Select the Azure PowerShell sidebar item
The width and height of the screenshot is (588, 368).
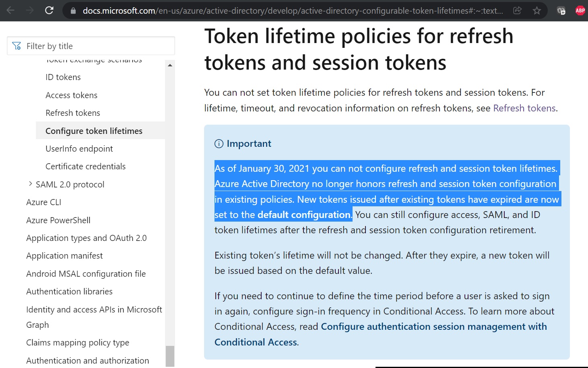(x=58, y=220)
